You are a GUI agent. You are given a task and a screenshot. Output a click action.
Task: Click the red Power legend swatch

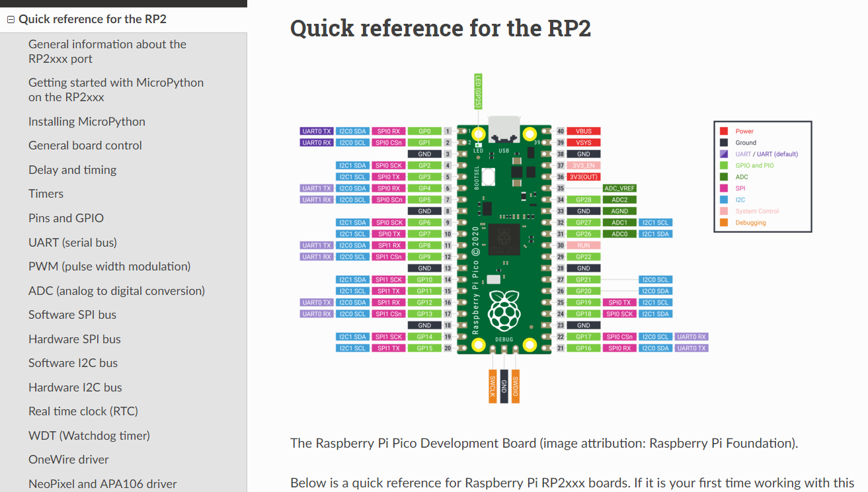[724, 132]
